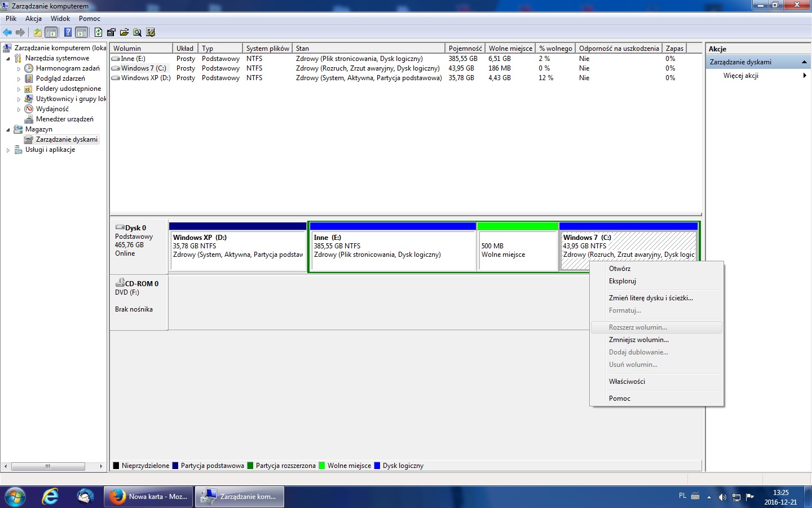Viewport: 812px width, 508px height.
Task: Launch Internet Explorer from the taskbar
Action: [50, 497]
